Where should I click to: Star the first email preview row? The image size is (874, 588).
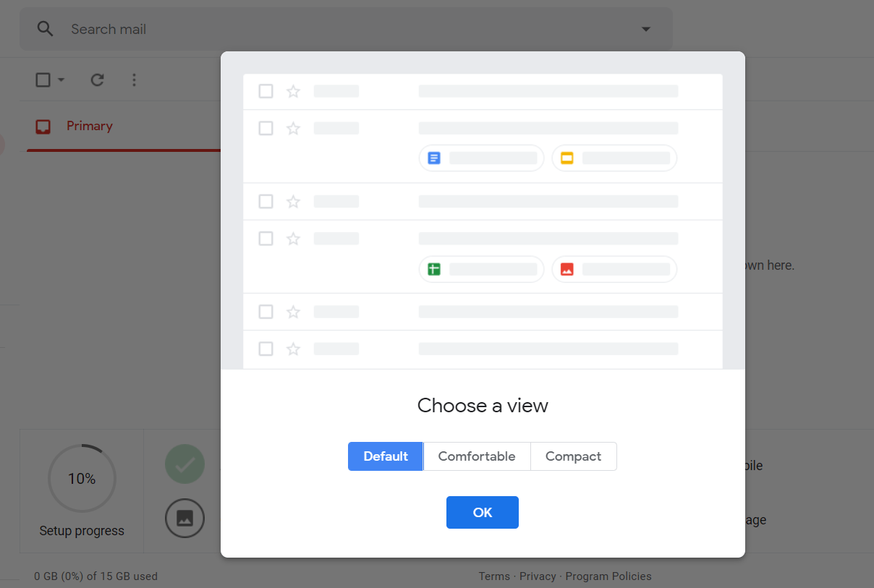tap(293, 91)
